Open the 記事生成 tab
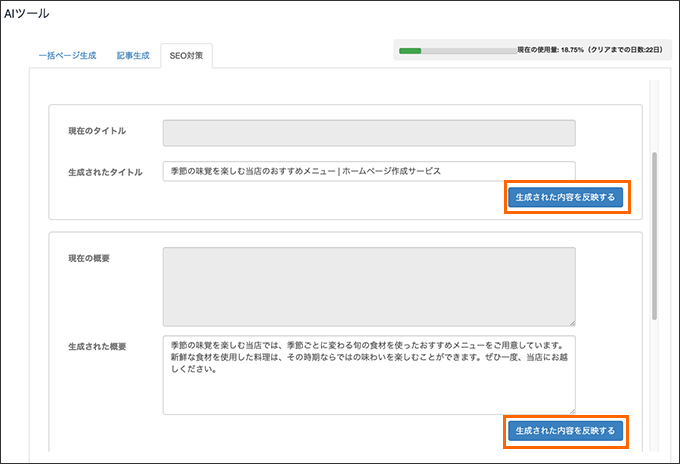The height and width of the screenshot is (464, 680). click(133, 56)
